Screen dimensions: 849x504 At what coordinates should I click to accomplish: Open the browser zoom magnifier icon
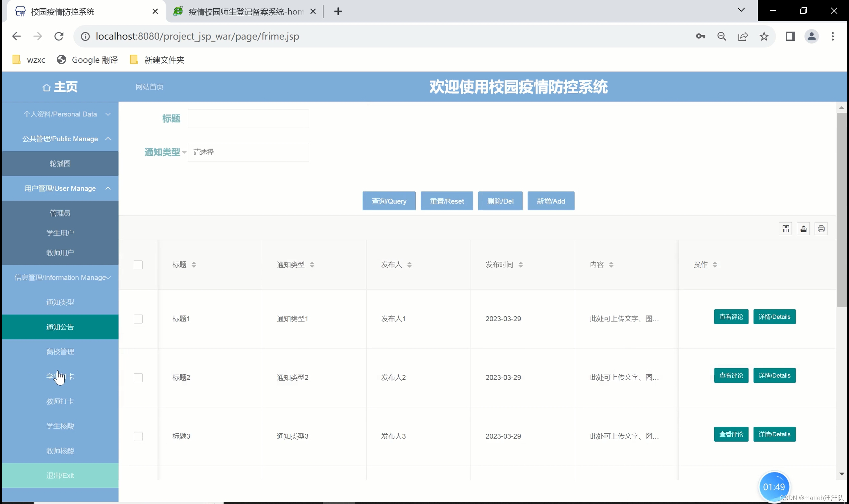(722, 36)
